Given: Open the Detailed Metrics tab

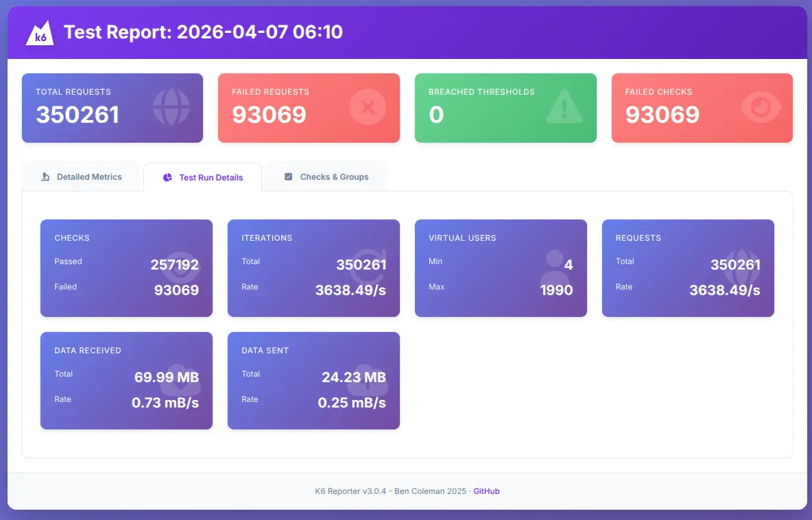Looking at the screenshot, I should coord(82,177).
